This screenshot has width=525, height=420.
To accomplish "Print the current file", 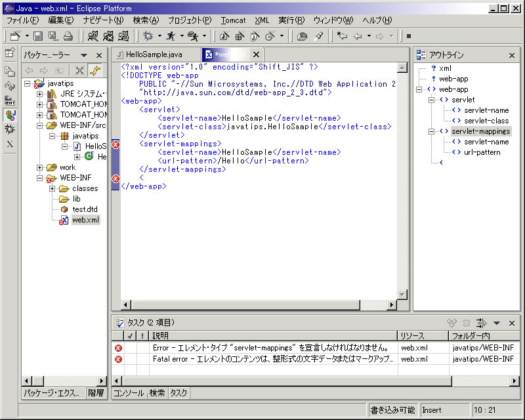I will pyautogui.click(x=67, y=36).
